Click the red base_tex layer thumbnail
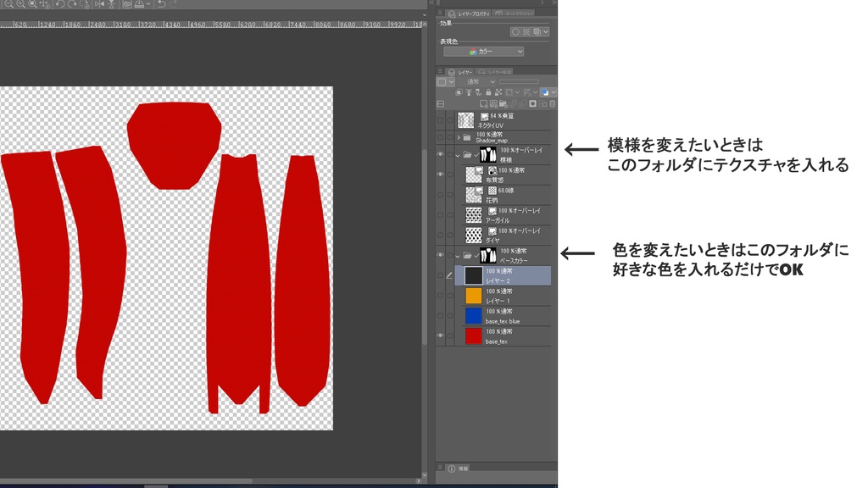This screenshot has width=868, height=488. 473,335
